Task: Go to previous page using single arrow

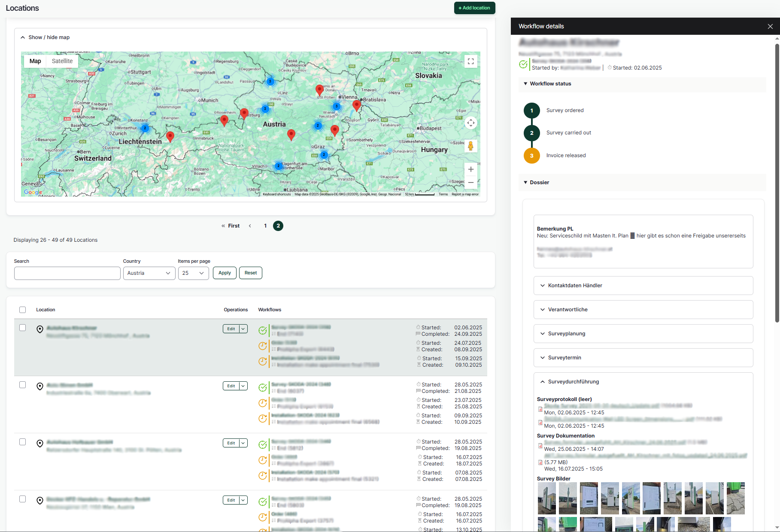Action: pyautogui.click(x=250, y=226)
